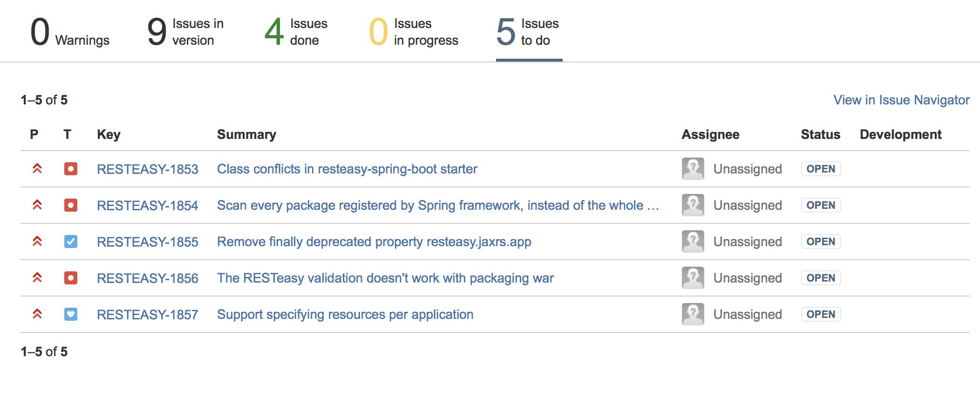
Task: Click assignee avatar in RESTEASY-1855 row
Action: pyautogui.click(x=693, y=241)
